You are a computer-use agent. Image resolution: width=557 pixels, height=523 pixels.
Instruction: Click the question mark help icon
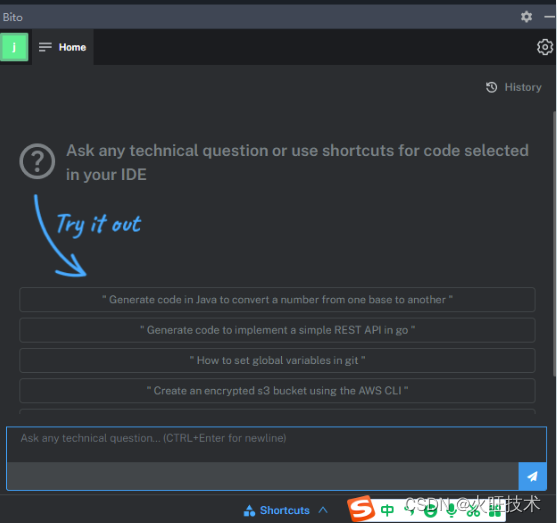[x=37, y=161]
